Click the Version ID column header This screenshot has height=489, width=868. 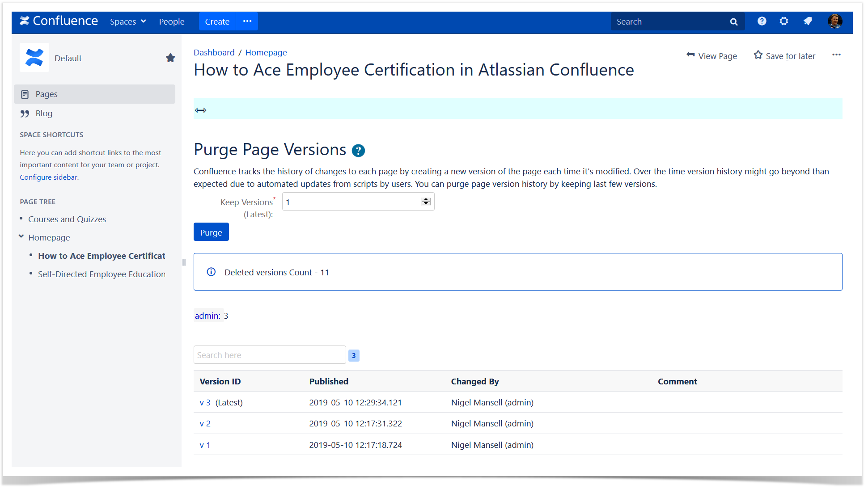(220, 381)
